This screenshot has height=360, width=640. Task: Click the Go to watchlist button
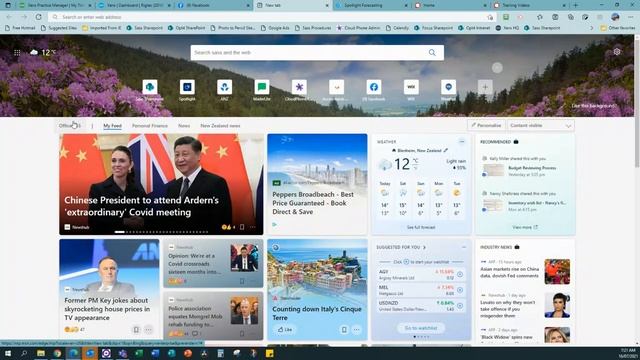(x=421, y=328)
